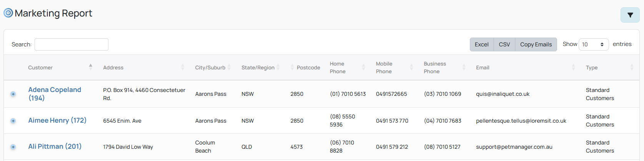Expand the Ali Pittman row details
Image resolution: width=644 pixels, height=161 pixels.
point(13,147)
